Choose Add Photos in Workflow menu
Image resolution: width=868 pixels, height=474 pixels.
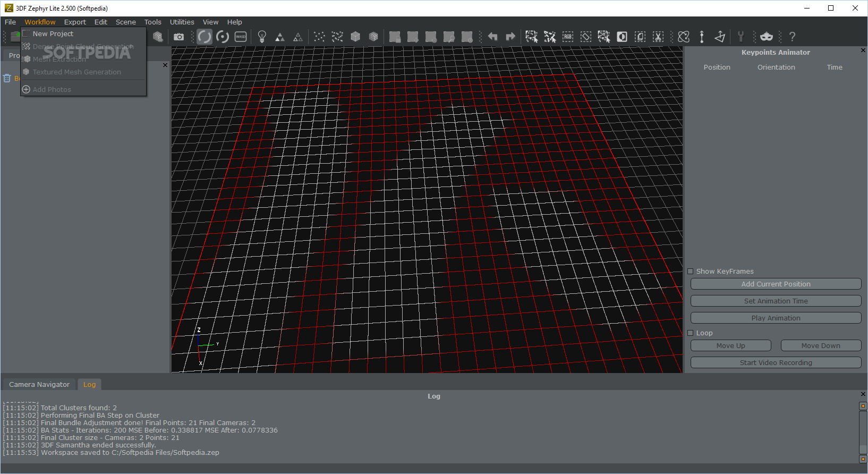click(x=83, y=89)
